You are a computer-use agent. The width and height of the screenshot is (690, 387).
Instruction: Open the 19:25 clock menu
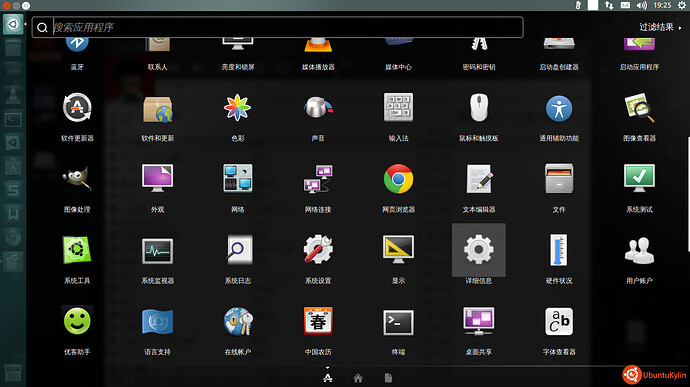coord(662,5)
